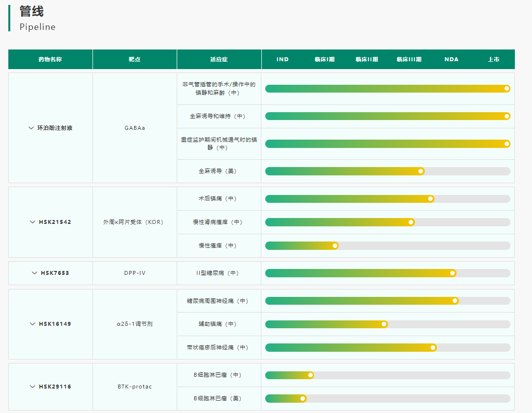Toggle the HSK7653 chevron arrow
Image resolution: width=532 pixels, height=413 pixels.
point(34,273)
